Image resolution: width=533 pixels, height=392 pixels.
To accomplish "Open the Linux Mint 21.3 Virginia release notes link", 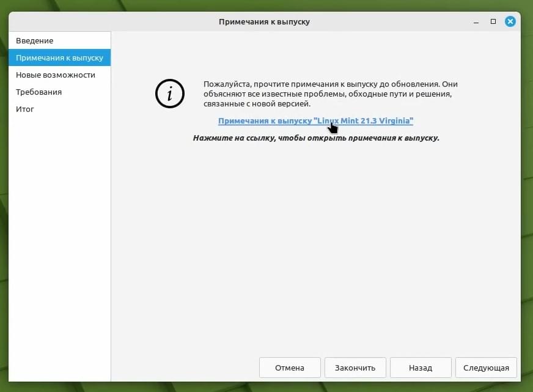I will 315,120.
